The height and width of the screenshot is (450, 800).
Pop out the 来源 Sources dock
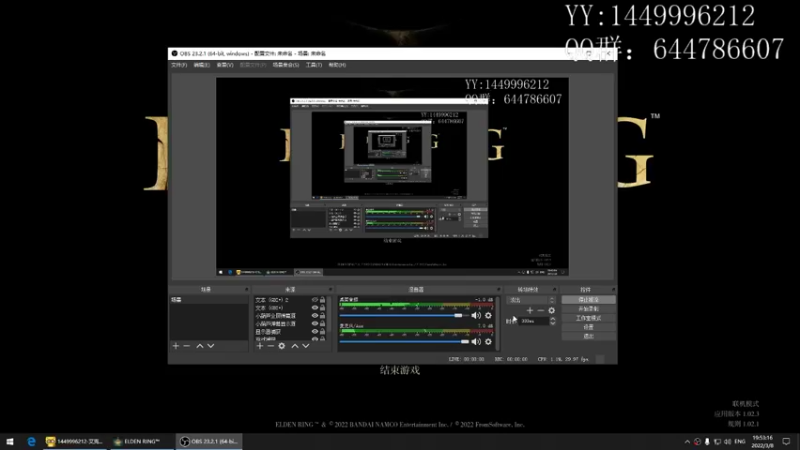pos(331,289)
